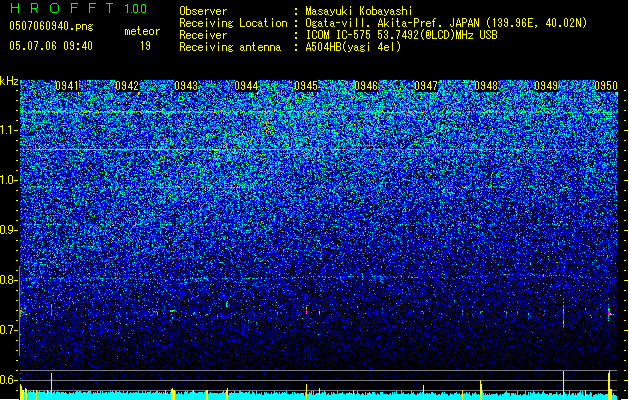Click the 0950 time marker

click(606, 86)
